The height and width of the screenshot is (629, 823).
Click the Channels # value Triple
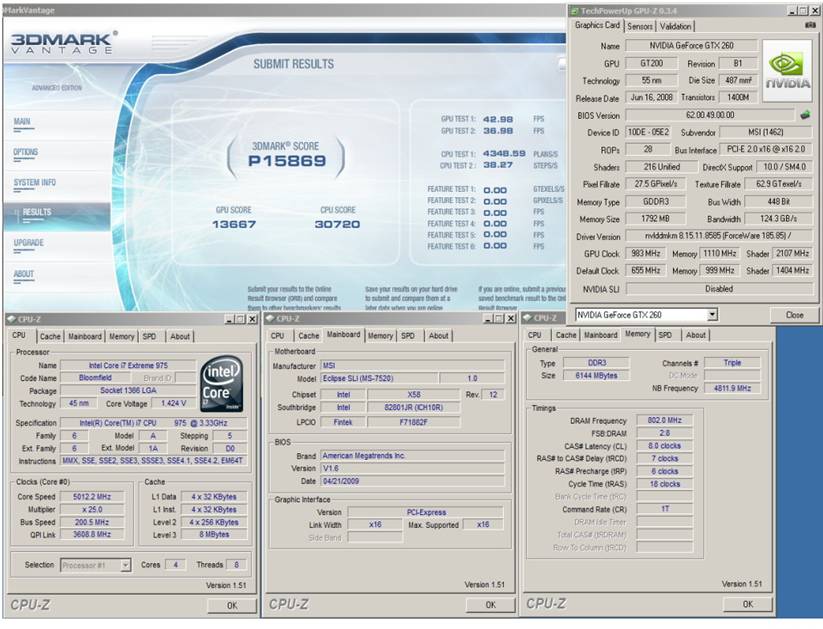click(x=732, y=363)
